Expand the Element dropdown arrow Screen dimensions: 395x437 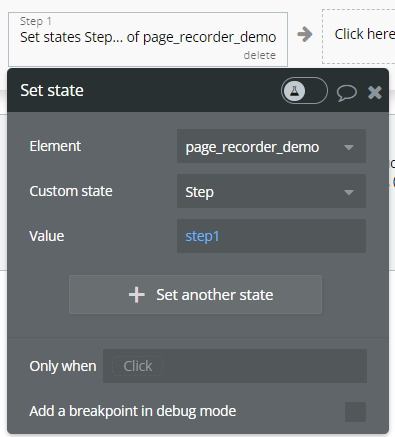349,147
